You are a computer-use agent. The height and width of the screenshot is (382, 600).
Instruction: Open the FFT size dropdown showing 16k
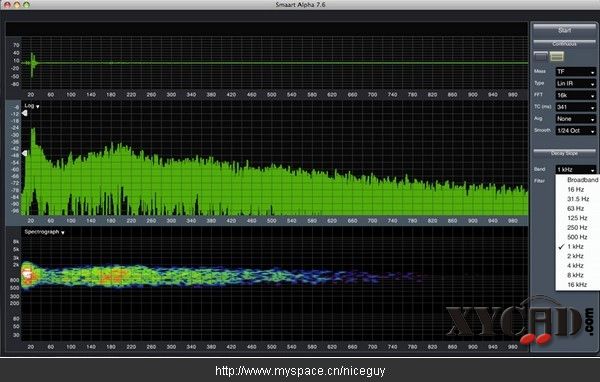(x=576, y=95)
